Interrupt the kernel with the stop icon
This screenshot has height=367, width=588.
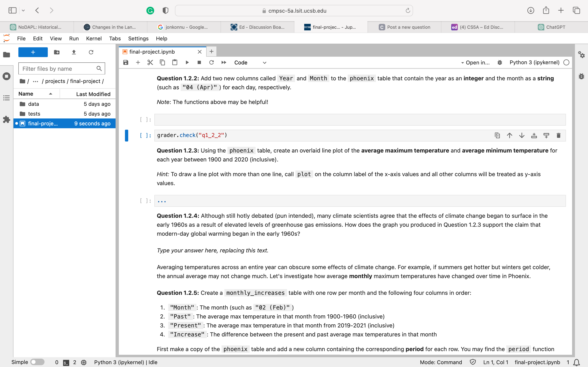tap(199, 62)
